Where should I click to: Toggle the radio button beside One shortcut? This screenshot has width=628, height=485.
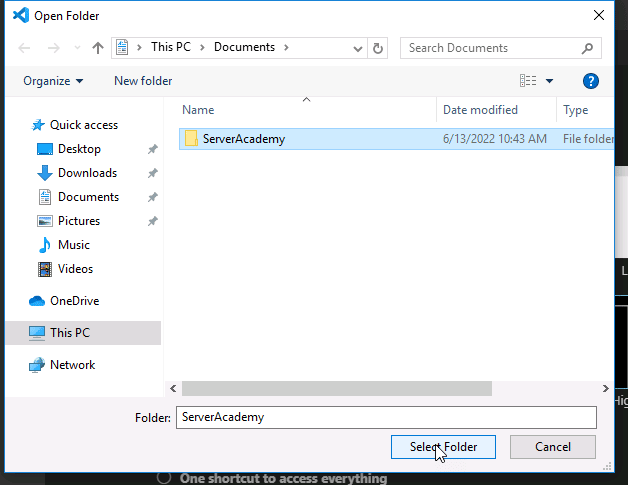click(x=164, y=478)
